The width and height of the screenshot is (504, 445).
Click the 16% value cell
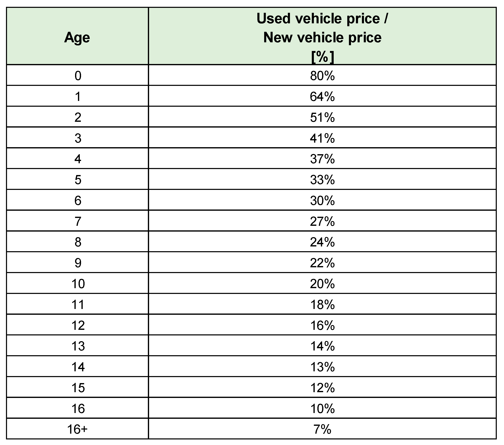pos(322,325)
